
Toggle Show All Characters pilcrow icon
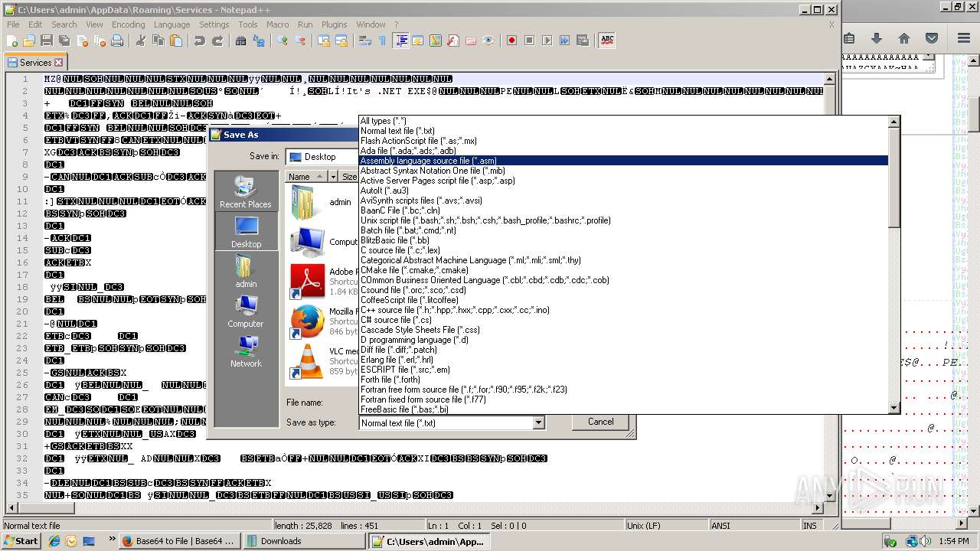(x=383, y=41)
